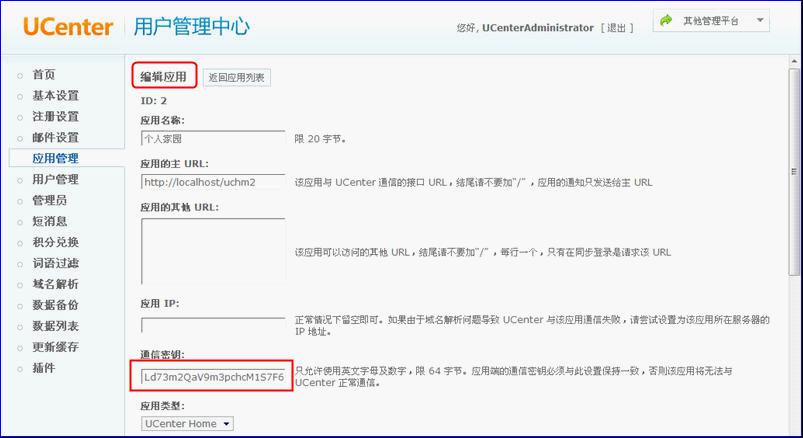Image resolution: width=803 pixels, height=438 pixels.
Task: Open 数据备份 in sidebar
Action: (x=55, y=305)
